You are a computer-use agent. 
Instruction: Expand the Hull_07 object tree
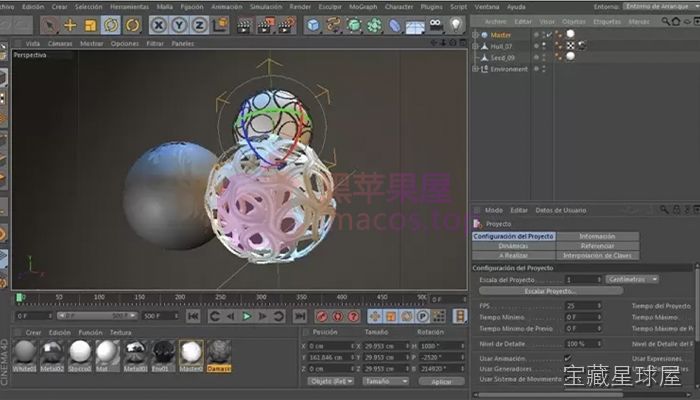point(475,46)
